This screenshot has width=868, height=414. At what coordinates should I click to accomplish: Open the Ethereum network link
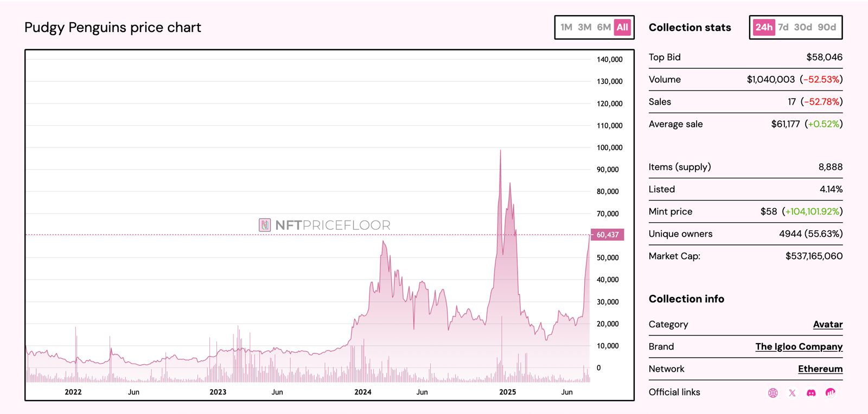pos(820,369)
